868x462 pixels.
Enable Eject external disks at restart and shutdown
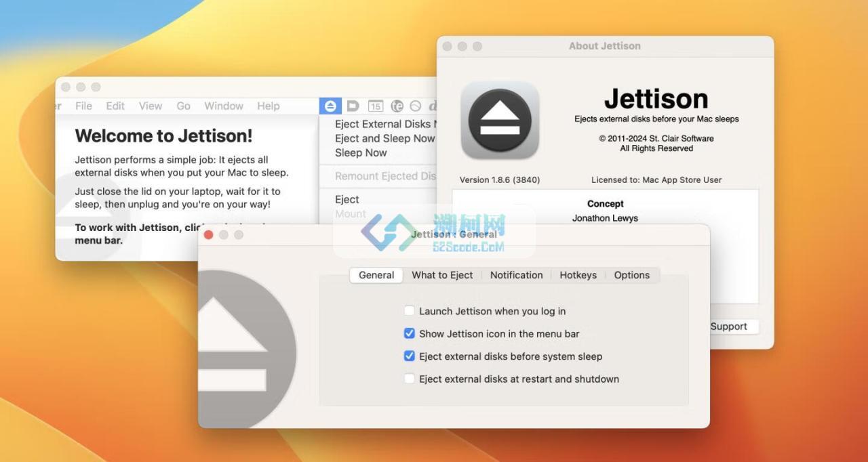click(x=409, y=379)
